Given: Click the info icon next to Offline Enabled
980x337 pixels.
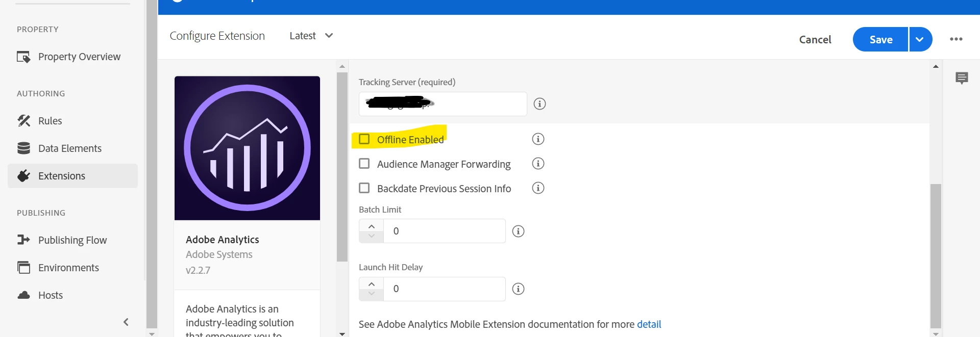Looking at the screenshot, I should (x=538, y=139).
